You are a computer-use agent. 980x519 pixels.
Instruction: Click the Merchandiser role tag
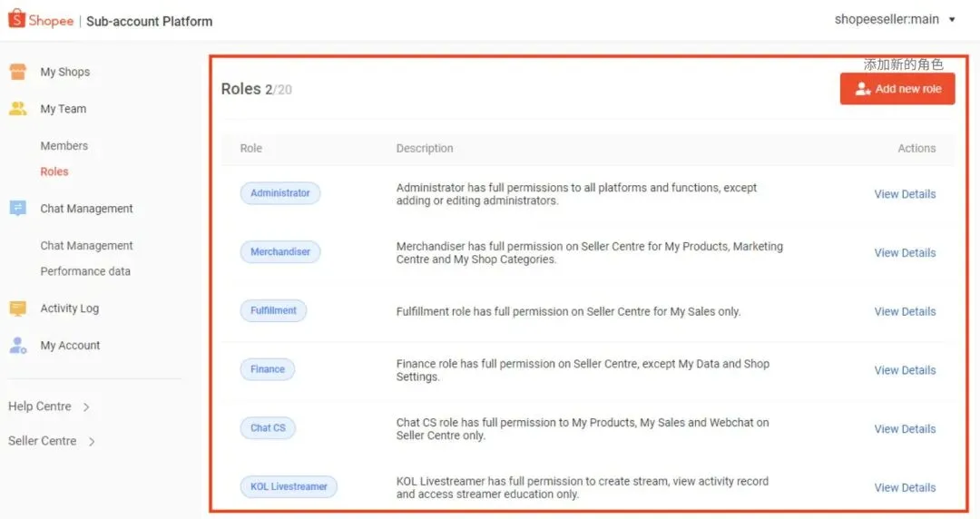click(x=280, y=252)
